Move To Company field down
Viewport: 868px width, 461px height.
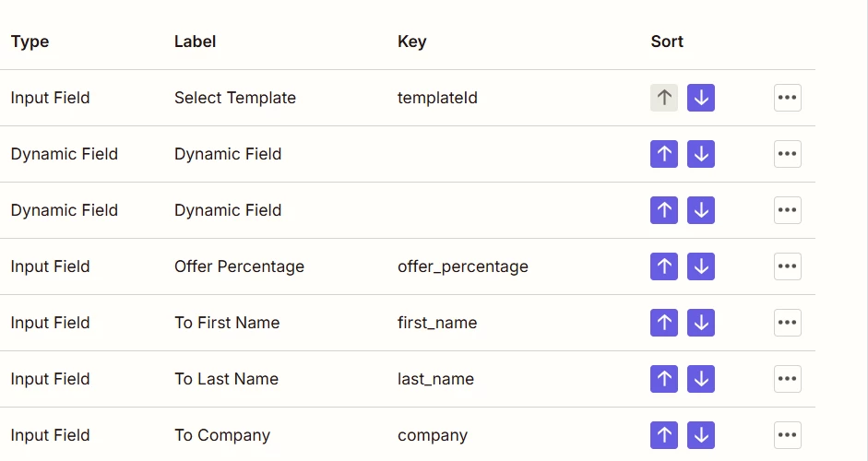click(701, 435)
